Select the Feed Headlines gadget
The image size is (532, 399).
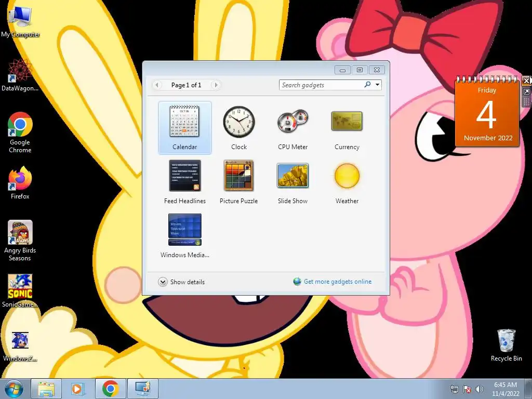[184, 182]
